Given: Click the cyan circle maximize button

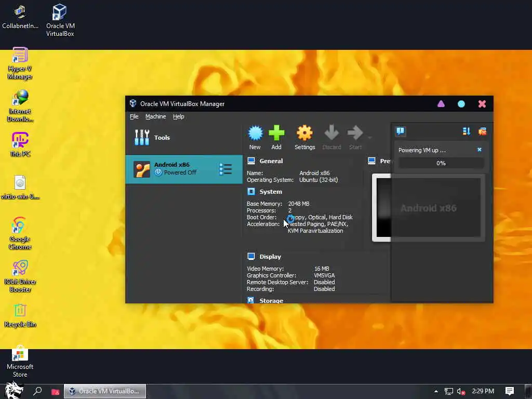Looking at the screenshot, I should (x=461, y=104).
